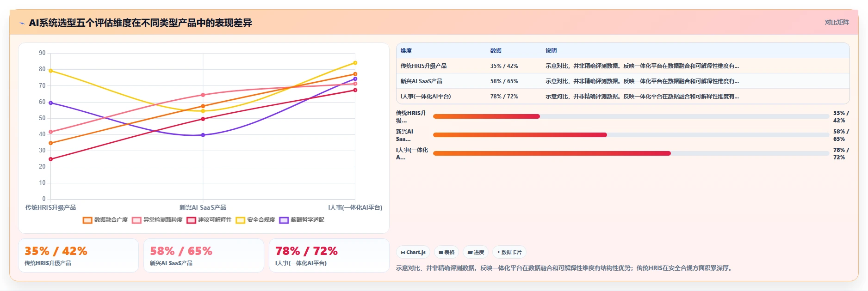Toggle the 数据融合广度 legend item

[105, 220]
